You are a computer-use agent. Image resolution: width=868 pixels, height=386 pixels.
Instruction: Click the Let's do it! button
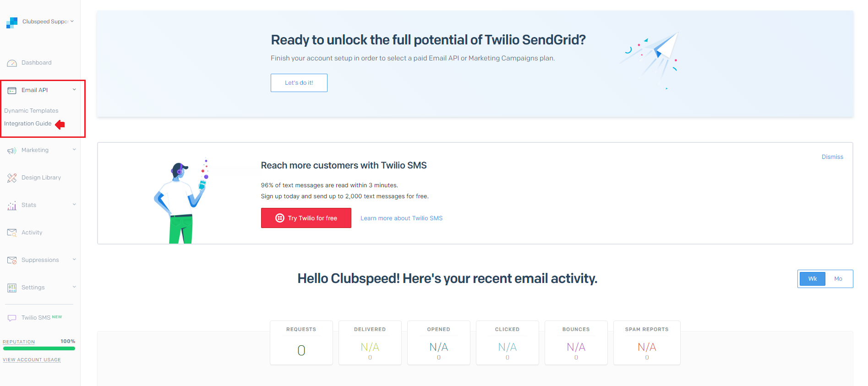[x=299, y=83]
